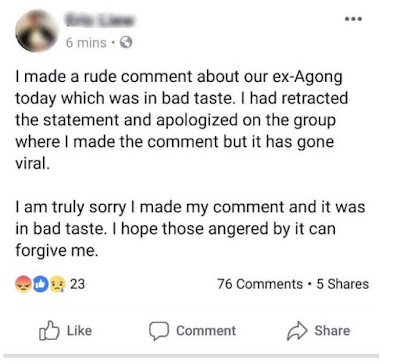
Task: Click the first paragraph of the post
Action: [182, 120]
